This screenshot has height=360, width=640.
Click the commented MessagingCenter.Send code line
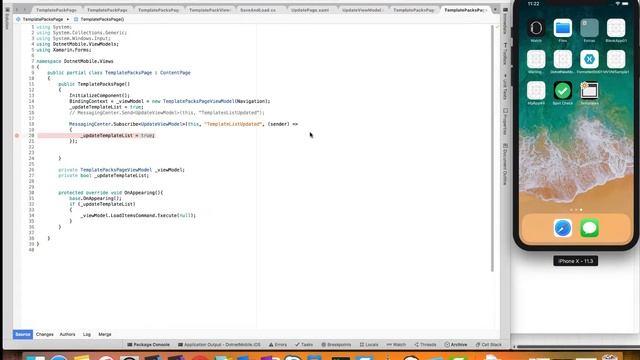click(167, 113)
